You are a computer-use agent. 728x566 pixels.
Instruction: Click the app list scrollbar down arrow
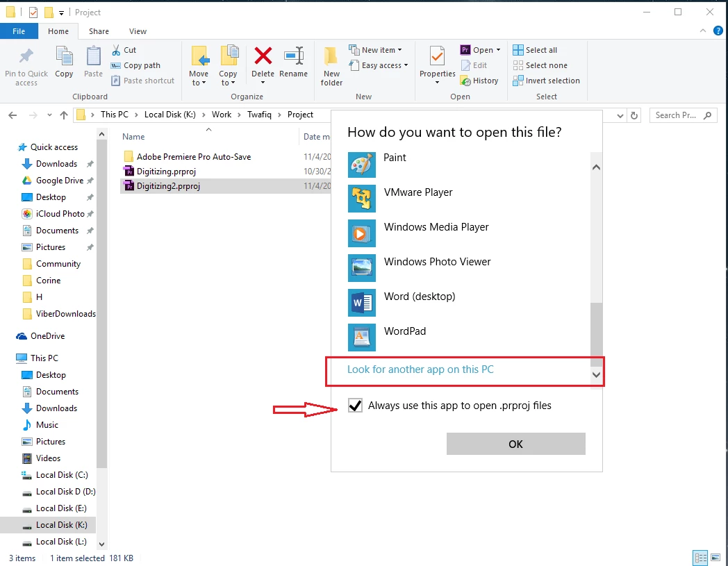pos(596,374)
